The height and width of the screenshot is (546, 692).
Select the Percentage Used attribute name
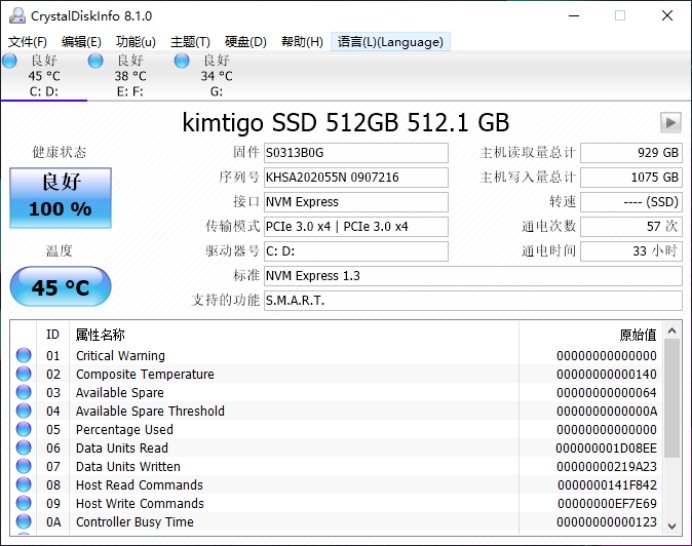tap(124, 430)
